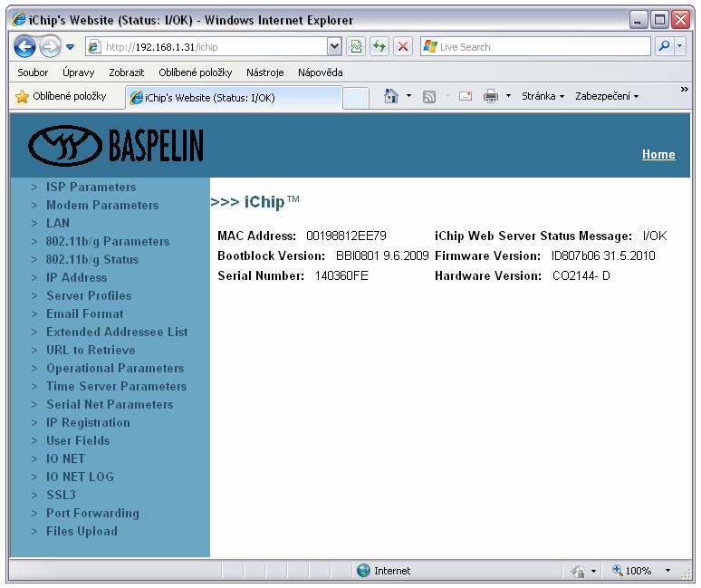Open the Zabezpečení dropdown menu
Screen dimensions: 701x588
(607, 96)
